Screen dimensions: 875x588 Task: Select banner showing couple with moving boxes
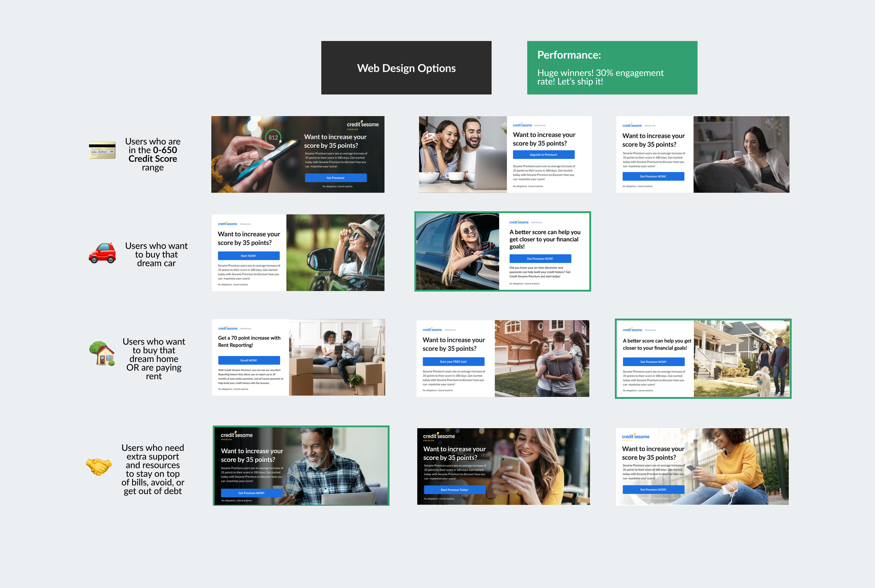pyautogui.click(x=299, y=357)
